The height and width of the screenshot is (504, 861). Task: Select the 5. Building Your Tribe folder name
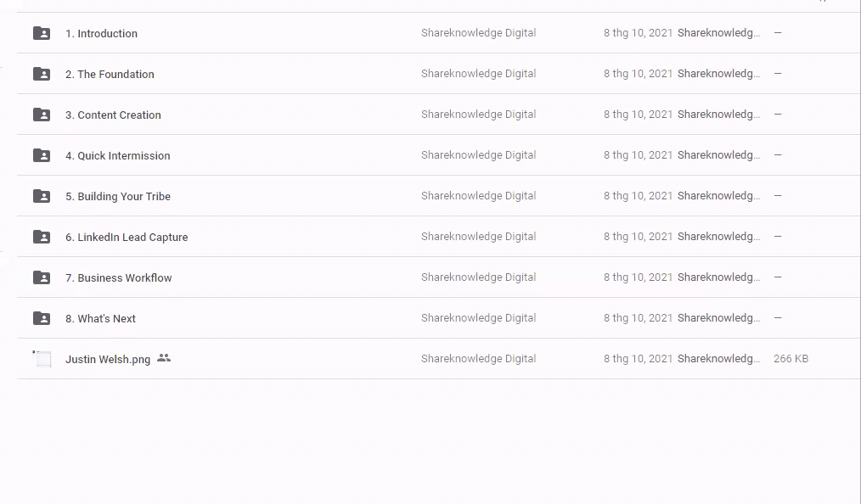coord(118,197)
